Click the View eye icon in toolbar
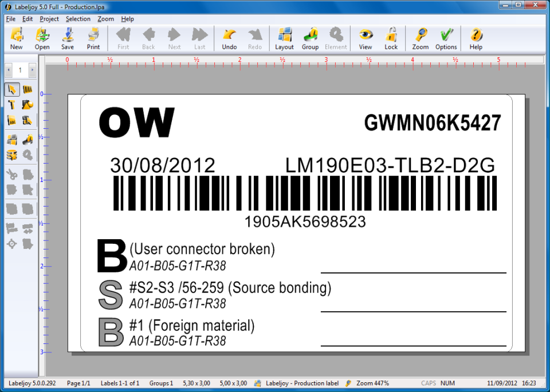 [x=366, y=38]
